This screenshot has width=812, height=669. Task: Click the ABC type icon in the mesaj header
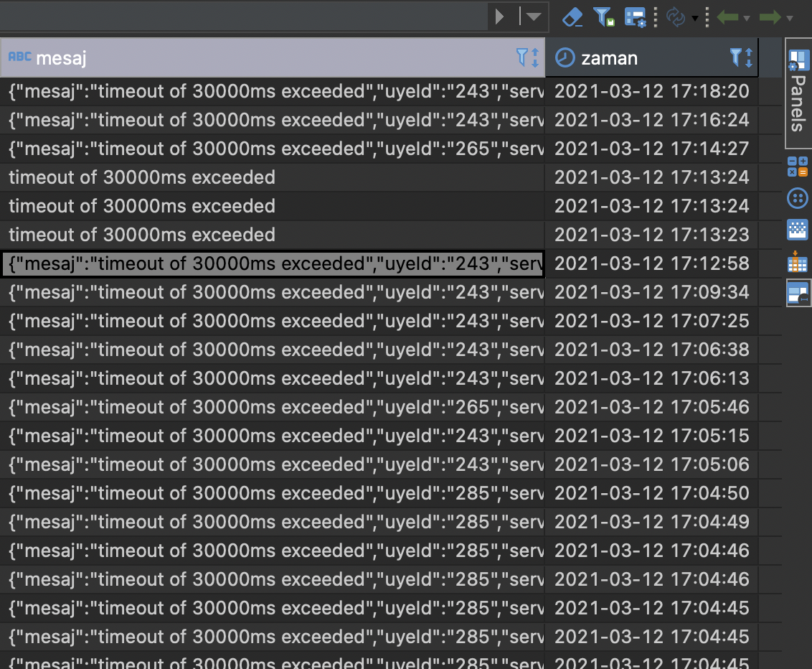19,57
